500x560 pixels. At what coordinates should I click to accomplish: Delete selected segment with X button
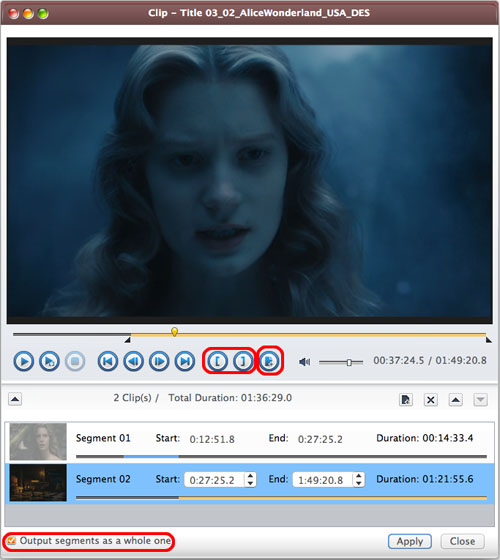tap(431, 400)
